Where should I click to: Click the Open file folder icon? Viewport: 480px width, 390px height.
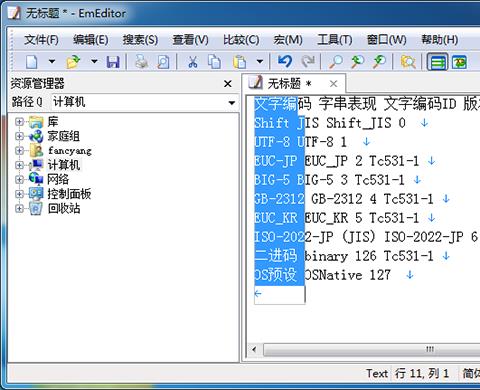(73, 62)
